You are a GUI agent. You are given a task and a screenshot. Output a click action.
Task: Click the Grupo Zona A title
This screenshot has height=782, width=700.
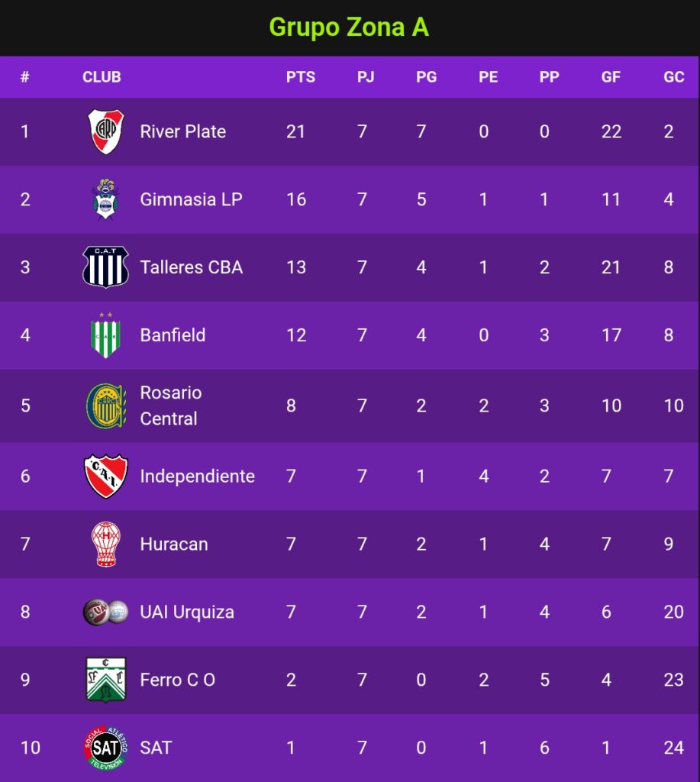pyautogui.click(x=349, y=27)
